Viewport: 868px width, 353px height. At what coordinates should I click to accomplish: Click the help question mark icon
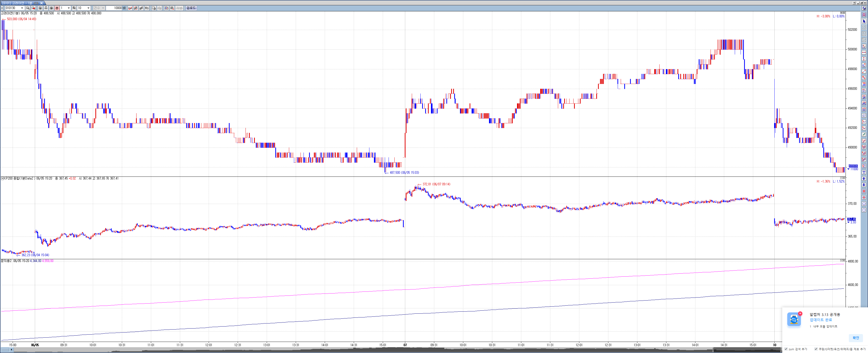click(x=855, y=3)
